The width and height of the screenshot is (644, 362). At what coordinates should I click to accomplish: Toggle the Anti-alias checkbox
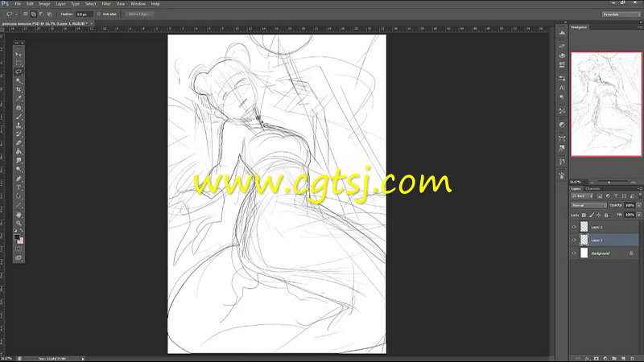coord(99,14)
